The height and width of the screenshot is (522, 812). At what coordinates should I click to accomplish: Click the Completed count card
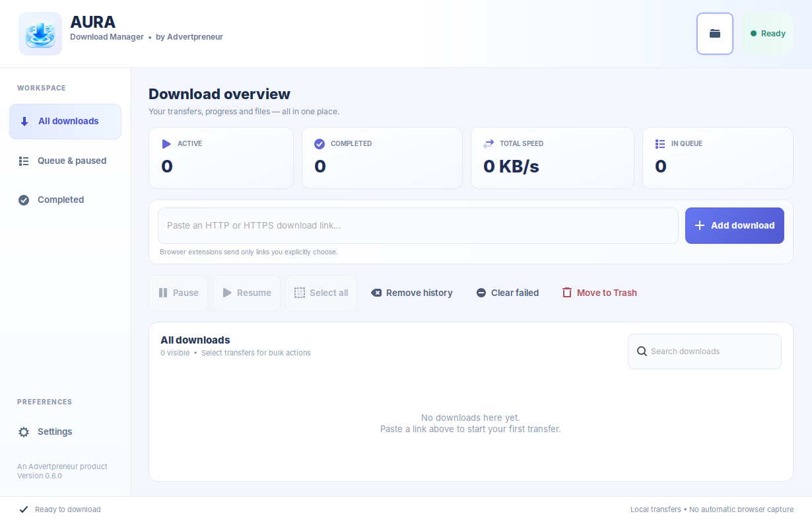click(382, 158)
